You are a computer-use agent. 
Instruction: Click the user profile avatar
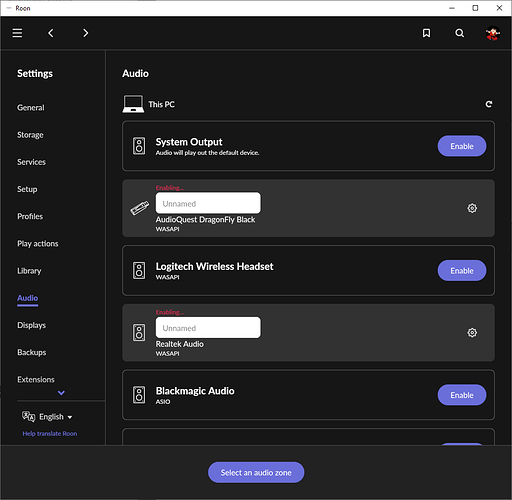pos(493,33)
